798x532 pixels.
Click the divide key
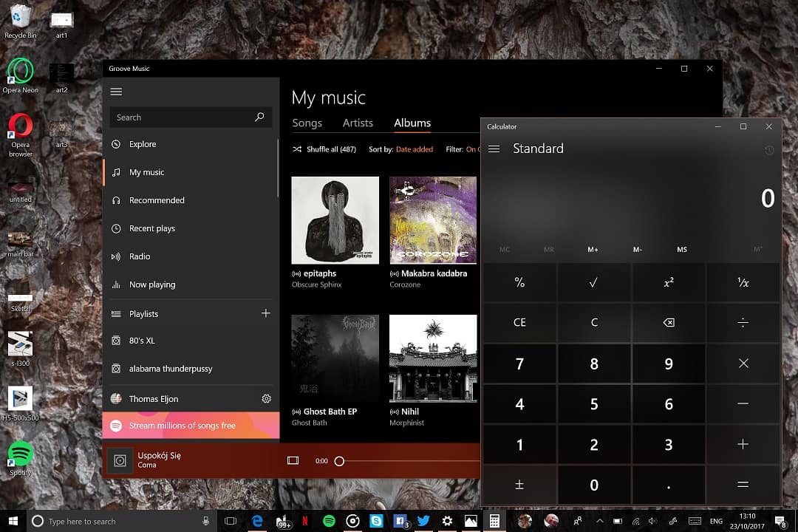(x=743, y=322)
